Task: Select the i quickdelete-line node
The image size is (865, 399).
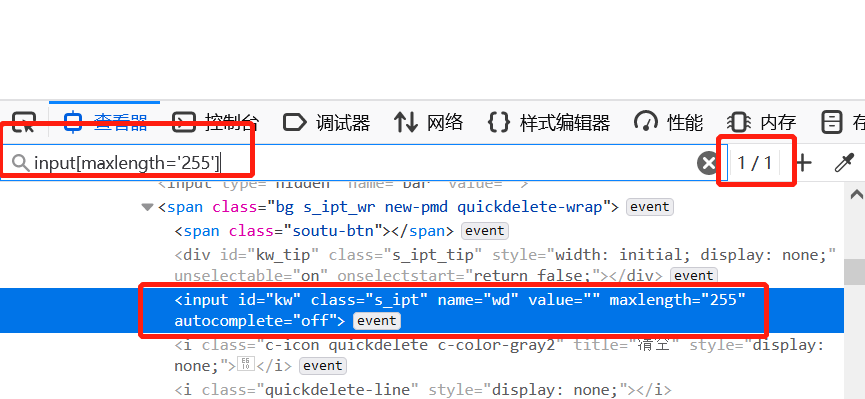Action: point(423,390)
